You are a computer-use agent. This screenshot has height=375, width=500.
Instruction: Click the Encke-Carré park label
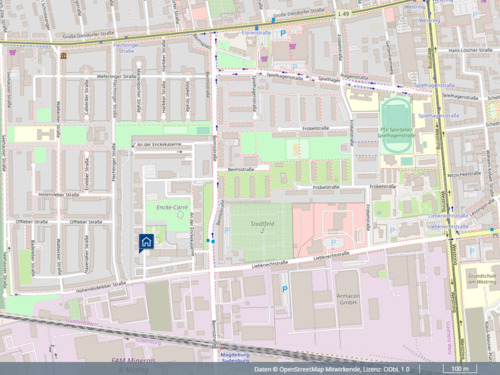[172, 207]
